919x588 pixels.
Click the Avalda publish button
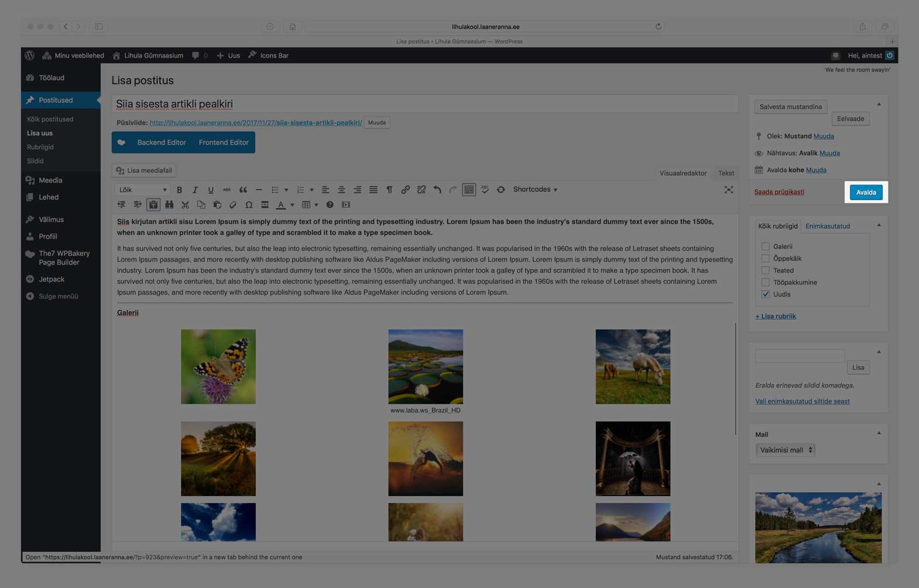point(866,192)
